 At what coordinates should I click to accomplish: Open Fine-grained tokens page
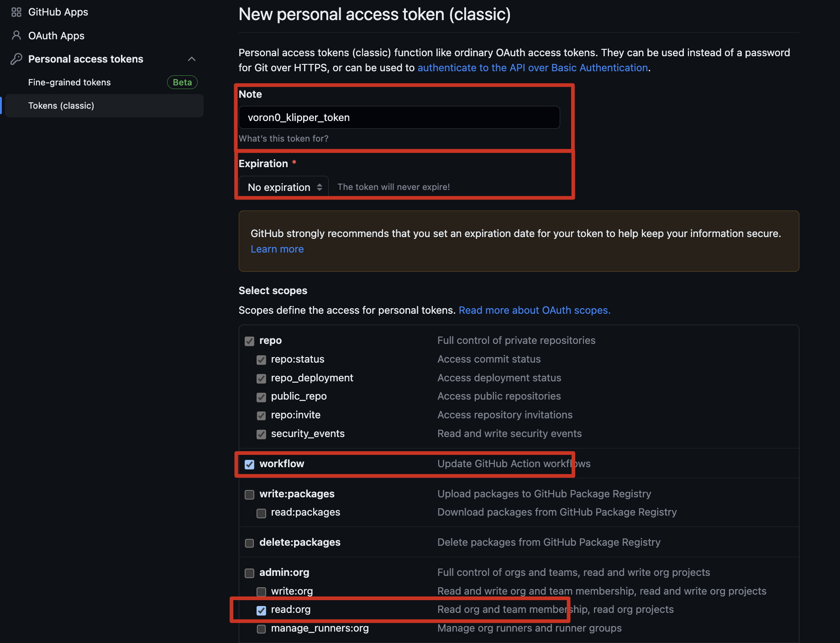(x=69, y=82)
